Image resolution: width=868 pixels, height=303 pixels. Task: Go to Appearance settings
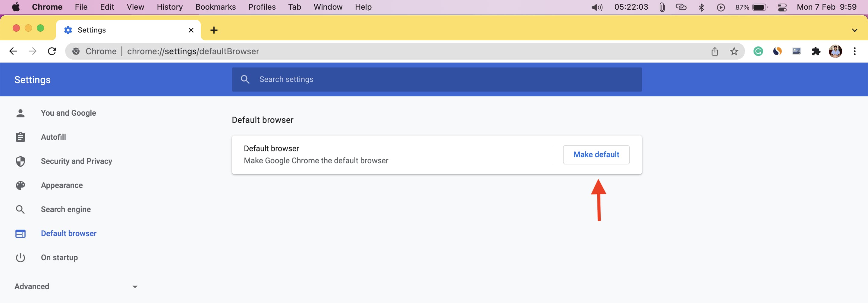pyautogui.click(x=62, y=185)
